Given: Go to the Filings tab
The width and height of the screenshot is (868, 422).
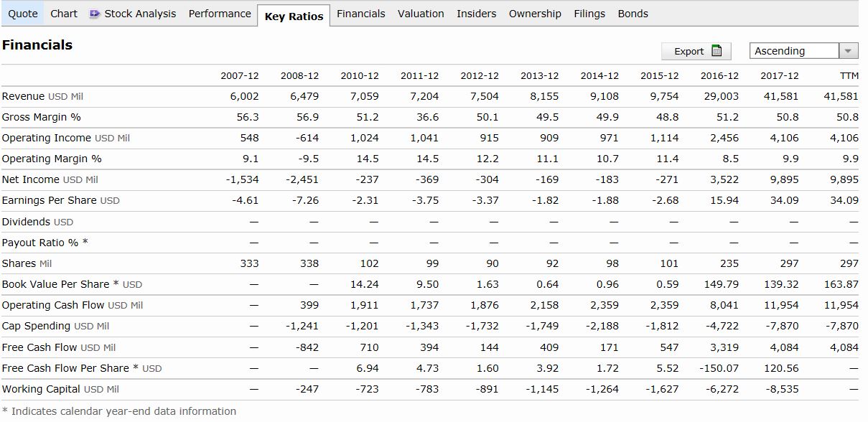Looking at the screenshot, I should coord(589,14).
